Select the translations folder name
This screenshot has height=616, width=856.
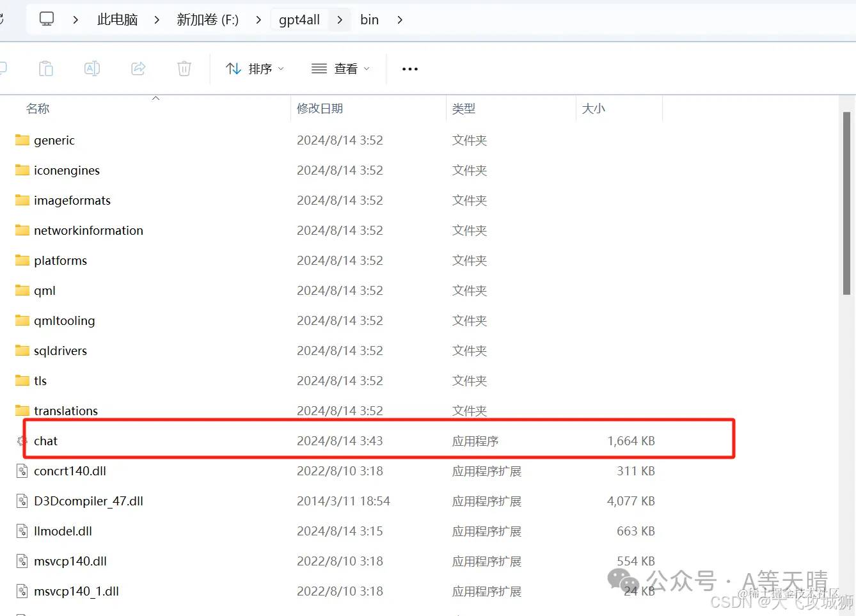[66, 411]
